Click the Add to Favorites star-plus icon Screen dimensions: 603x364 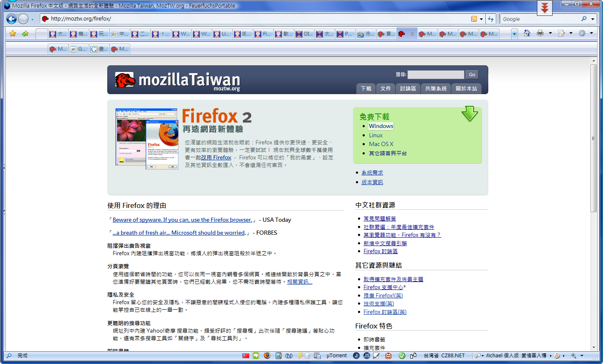25,33
